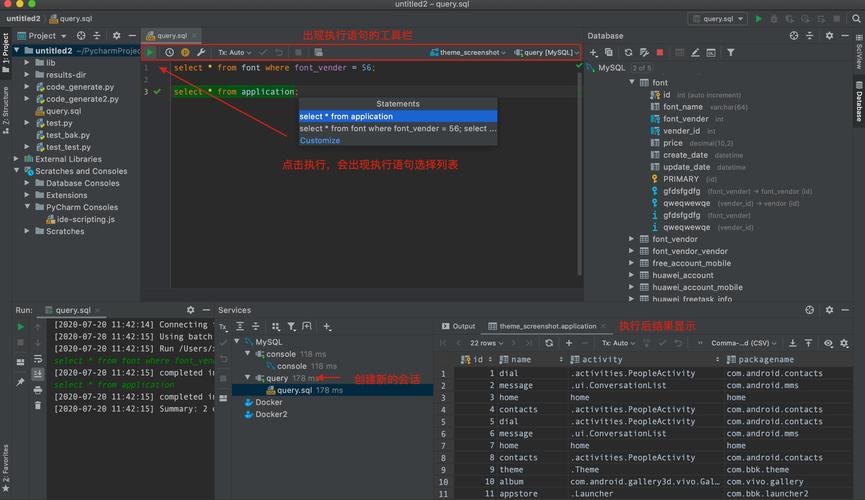Image resolution: width=865 pixels, height=500 pixels.
Task: Reload result grid refresh icon
Action: (549, 343)
